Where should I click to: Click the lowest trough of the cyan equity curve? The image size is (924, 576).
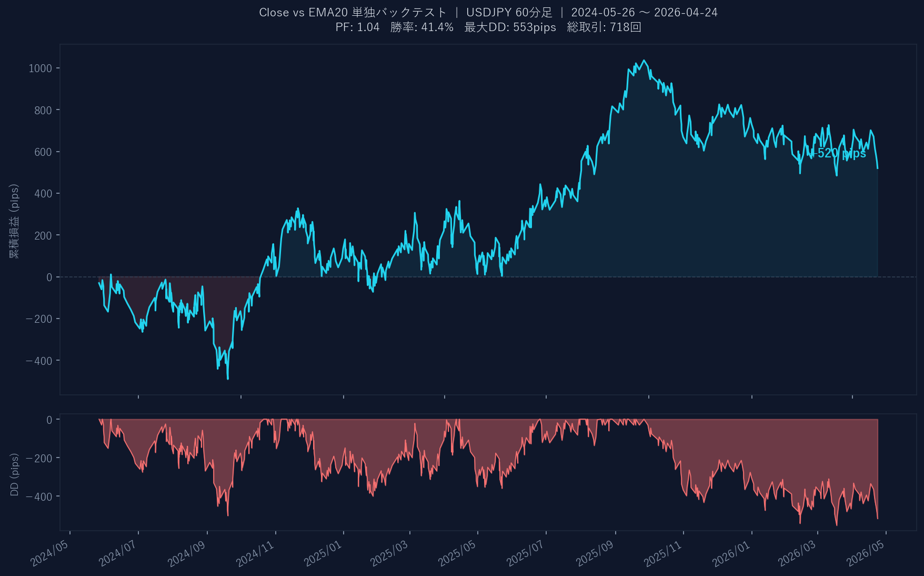pyautogui.click(x=228, y=378)
